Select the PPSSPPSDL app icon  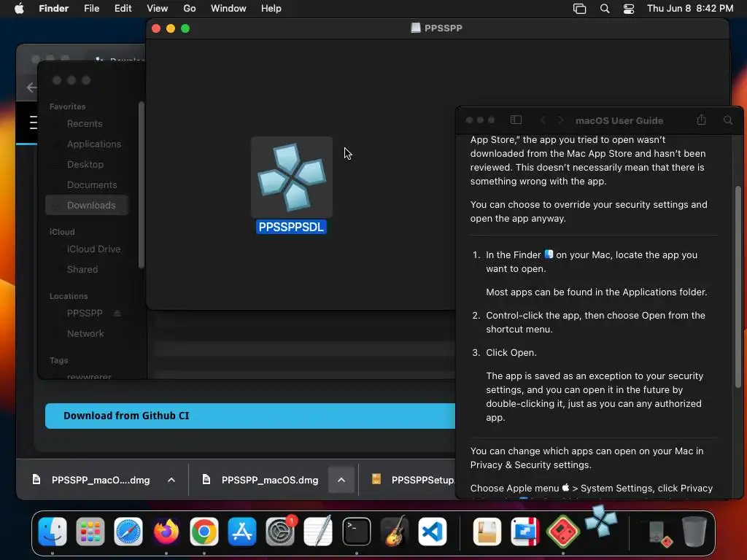pos(292,176)
